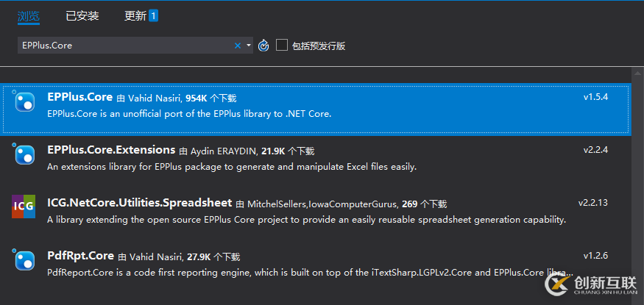
Task: Click the update count badge 1
Action: click(153, 16)
